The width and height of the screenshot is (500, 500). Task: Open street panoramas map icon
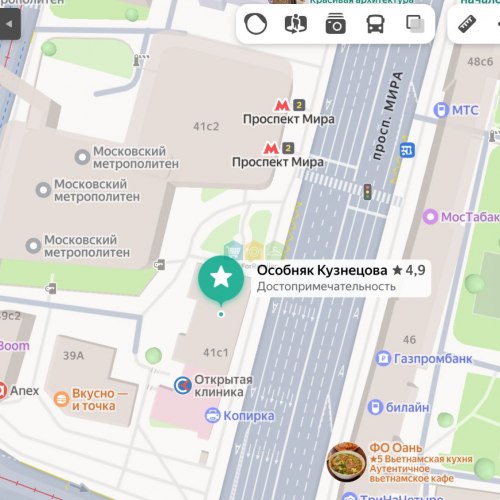[x=296, y=24]
